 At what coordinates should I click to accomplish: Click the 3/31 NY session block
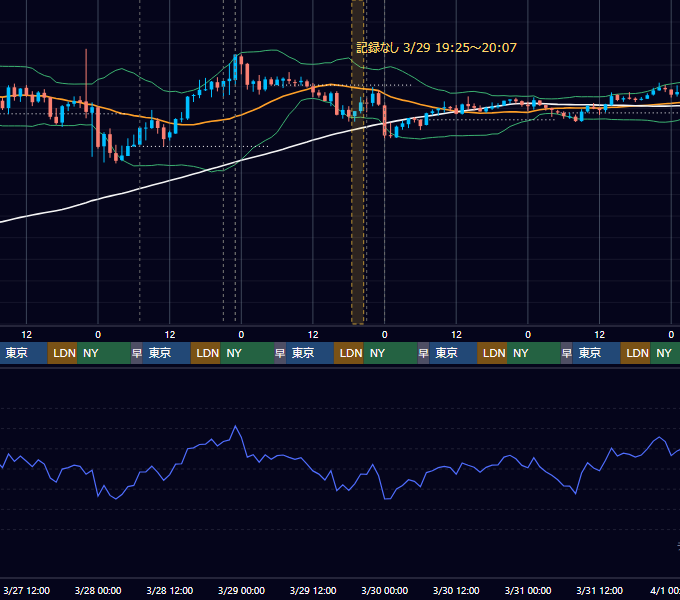point(665,353)
